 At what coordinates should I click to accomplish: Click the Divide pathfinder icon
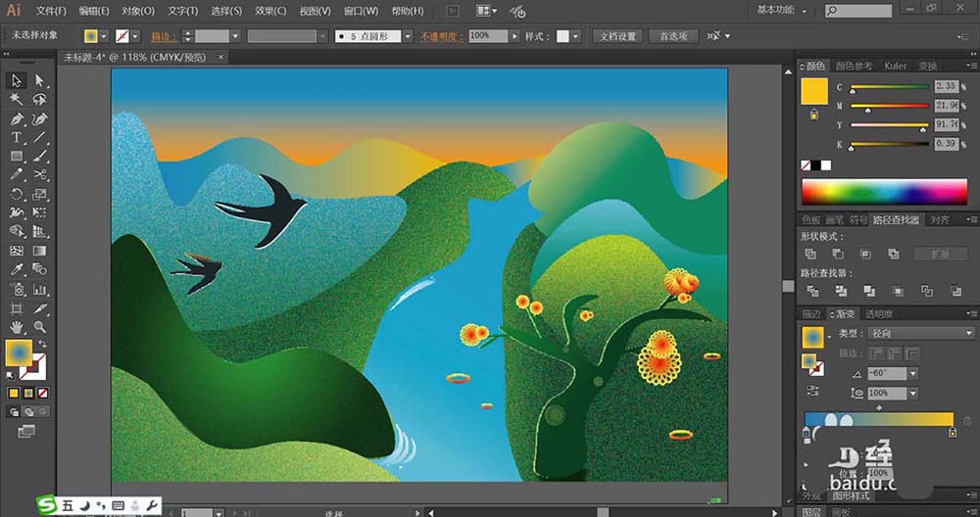812,291
